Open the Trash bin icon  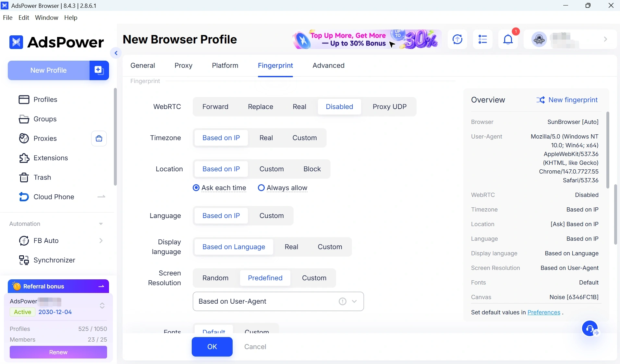[x=24, y=177]
